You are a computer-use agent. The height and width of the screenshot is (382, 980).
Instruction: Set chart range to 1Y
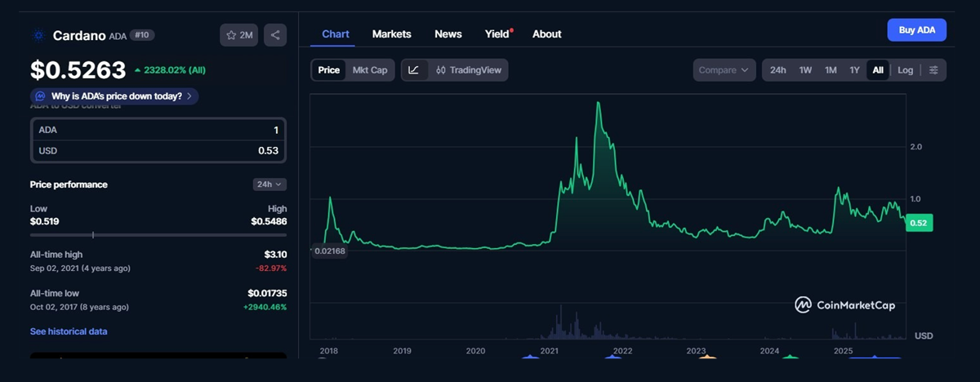coord(854,70)
